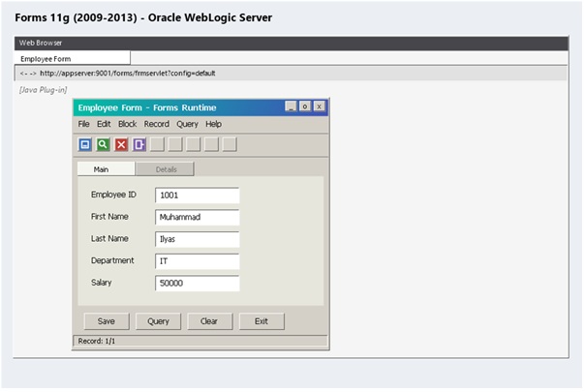Click the Employee ID label
585x392 pixels.
coord(113,195)
